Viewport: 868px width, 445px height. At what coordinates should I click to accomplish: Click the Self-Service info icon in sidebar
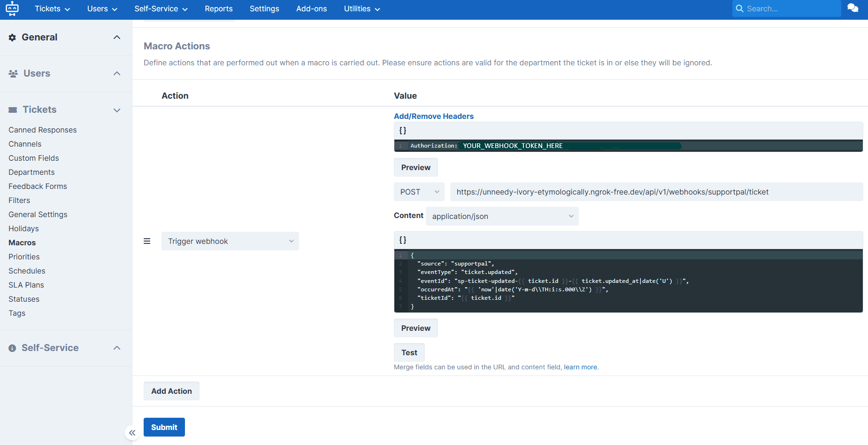(x=12, y=348)
